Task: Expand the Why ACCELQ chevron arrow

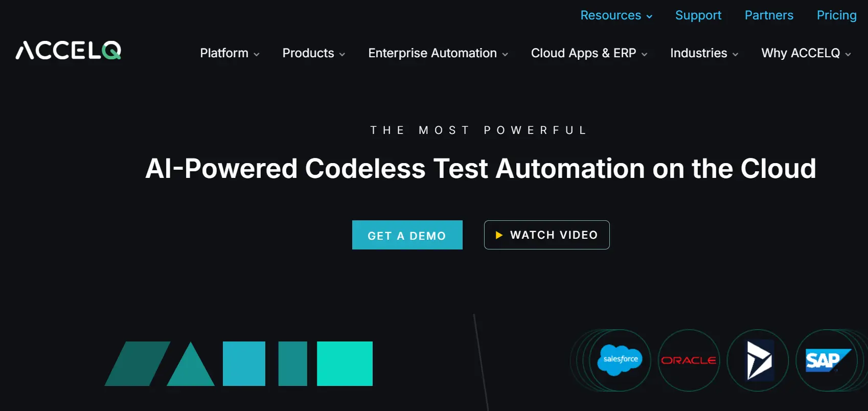Action: (848, 54)
